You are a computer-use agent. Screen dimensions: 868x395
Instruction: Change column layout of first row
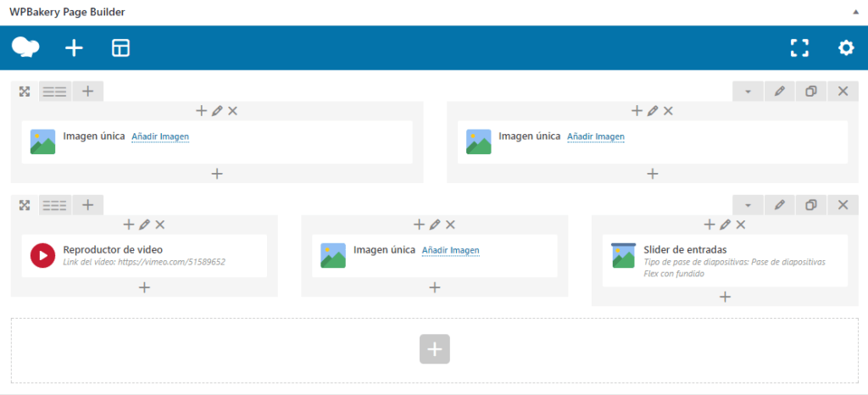[55, 92]
